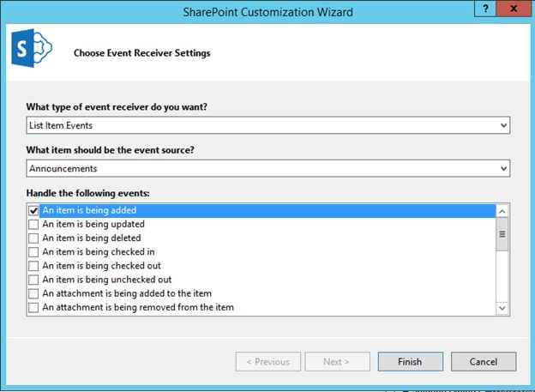Check 'An item is being deleted'

(x=33, y=238)
